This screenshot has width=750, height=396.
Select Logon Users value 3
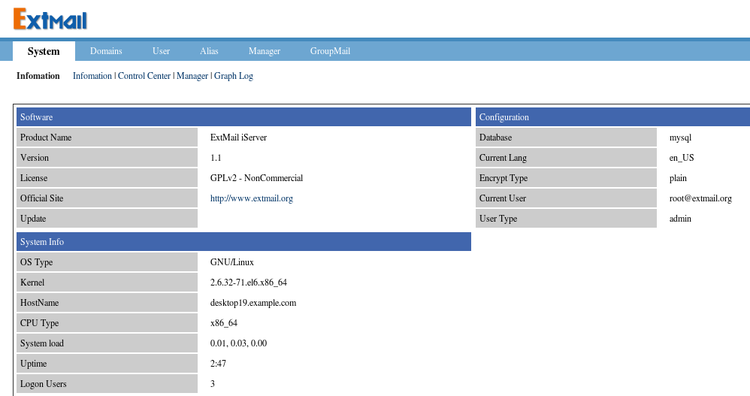point(212,384)
